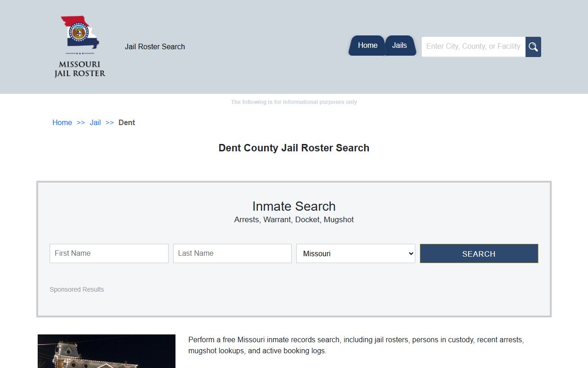Follow the Home breadcrumb link

(x=62, y=122)
